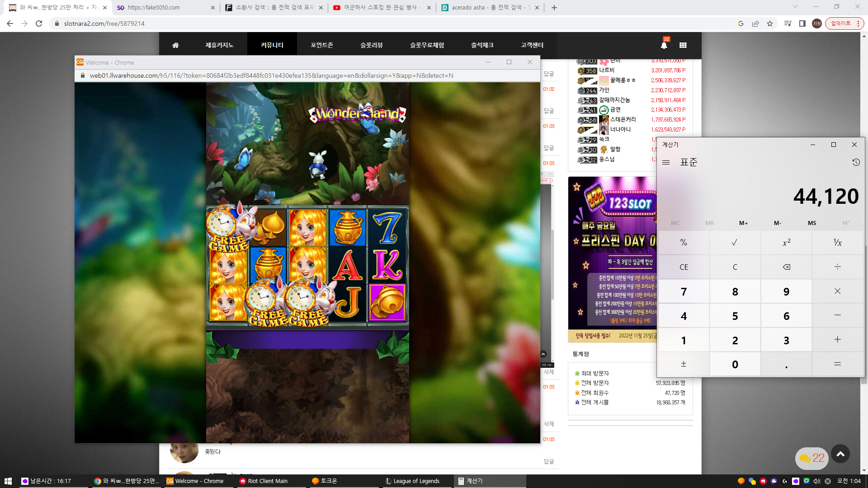Click the calculator square root key
Image resolution: width=868 pixels, height=488 pixels.
coord(735,243)
